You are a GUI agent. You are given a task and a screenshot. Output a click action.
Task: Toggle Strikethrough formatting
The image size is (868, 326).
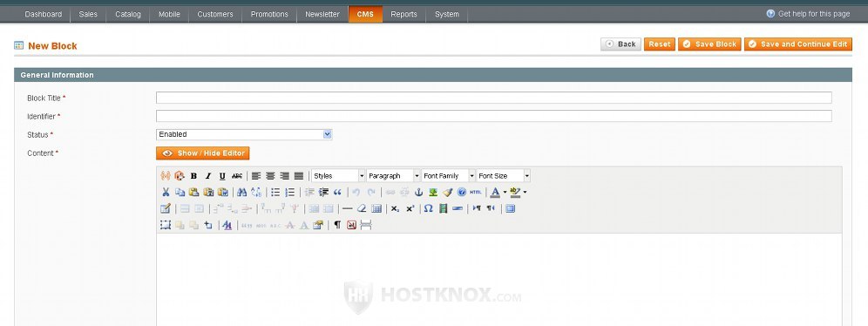(x=237, y=176)
